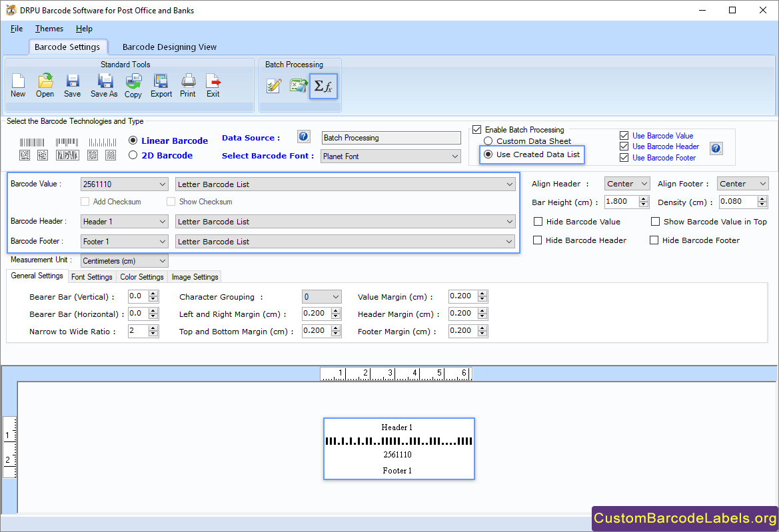Viewport: 779px width, 532px height.
Task: Click the barcode preview label
Action: pos(399,449)
